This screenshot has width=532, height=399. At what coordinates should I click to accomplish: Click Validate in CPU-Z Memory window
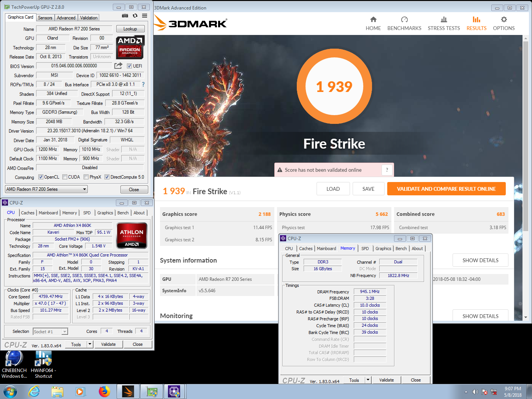click(x=386, y=380)
